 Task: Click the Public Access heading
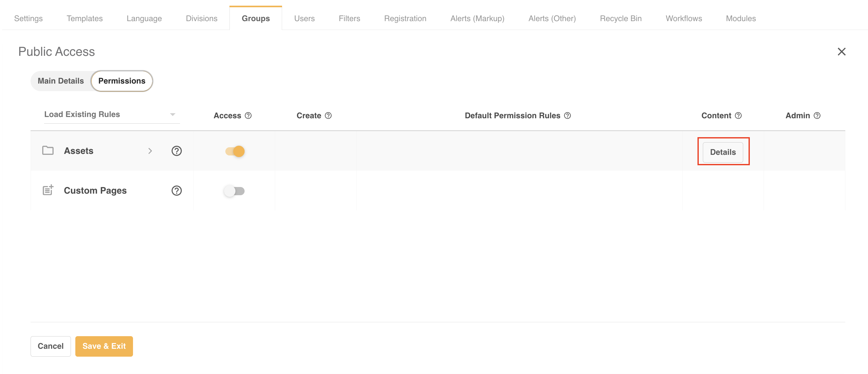(x=57, y=52)
